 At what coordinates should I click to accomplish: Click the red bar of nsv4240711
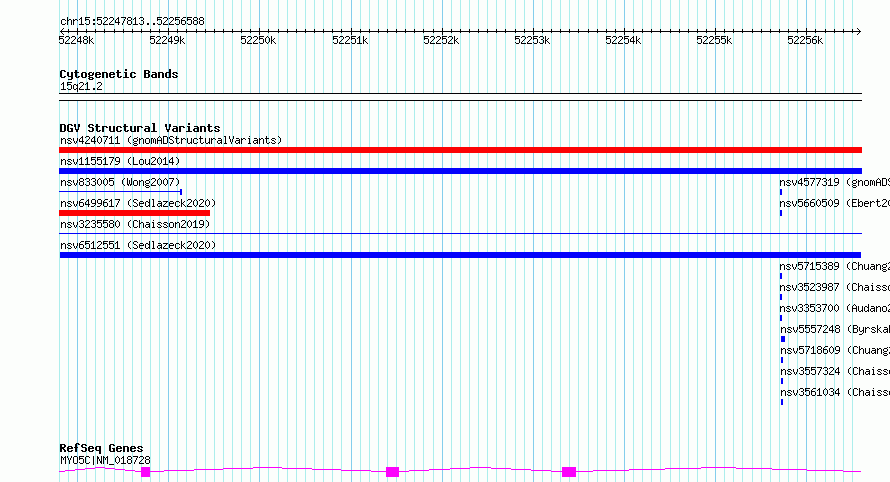point(460,150)
